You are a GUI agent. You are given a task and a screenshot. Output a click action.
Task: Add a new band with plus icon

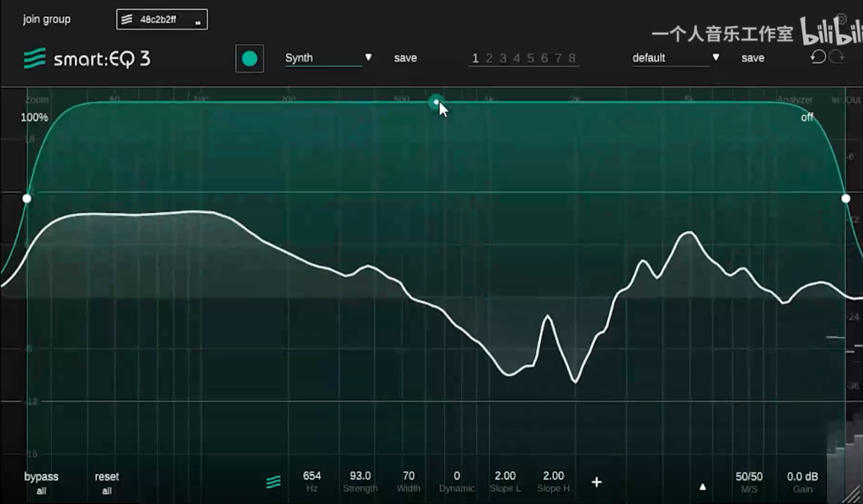coord(597,482)
